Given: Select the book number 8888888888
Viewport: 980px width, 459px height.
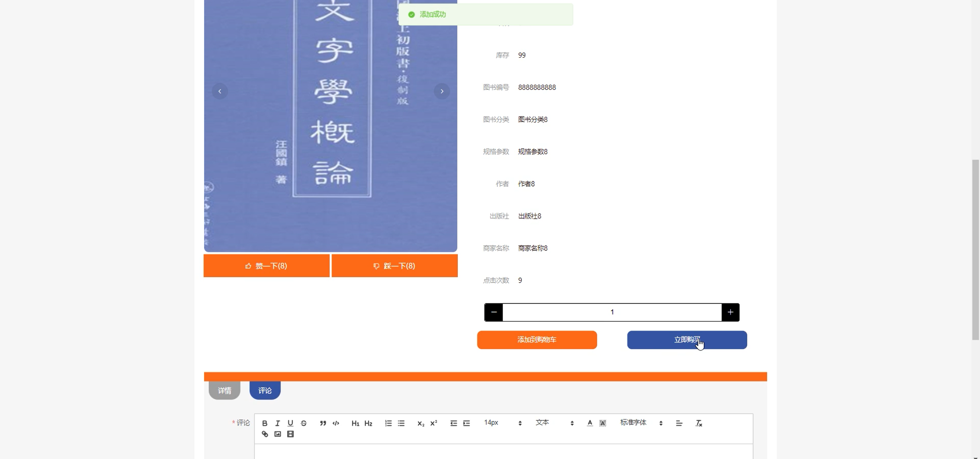Looking at the screenshot, I should [537, 87].
